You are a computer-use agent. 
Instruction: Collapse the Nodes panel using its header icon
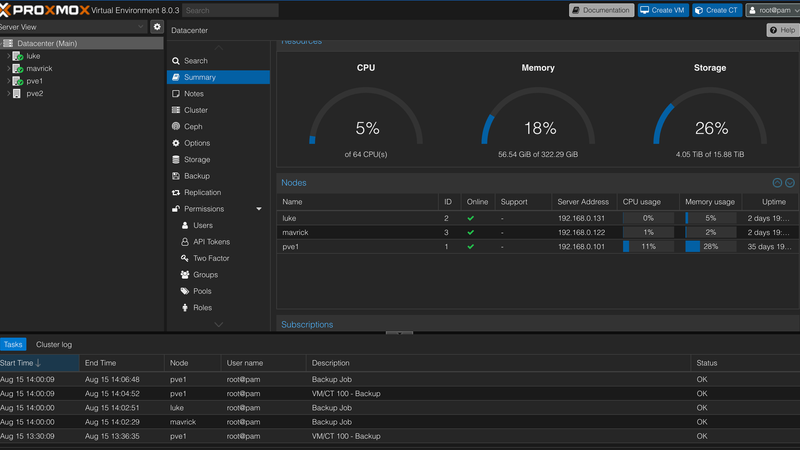[x=777, y=183]
